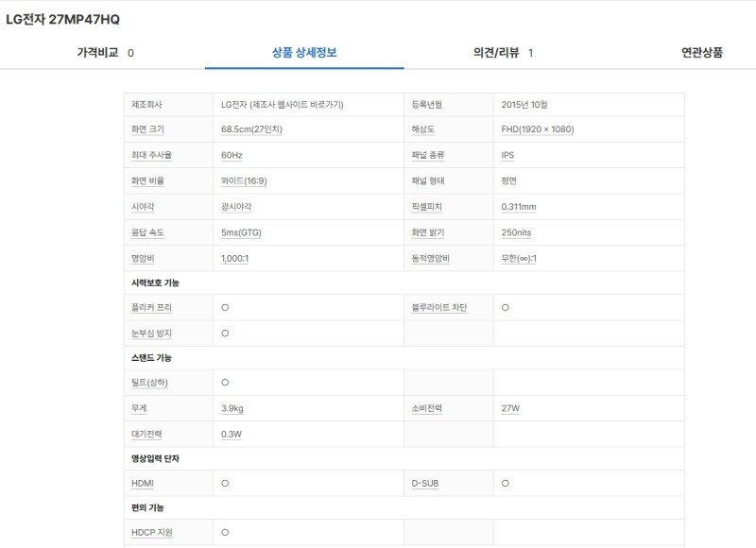Click the 1,000:1 contrast value
This screenshot has width=756, height=548.
click(234, 258)
